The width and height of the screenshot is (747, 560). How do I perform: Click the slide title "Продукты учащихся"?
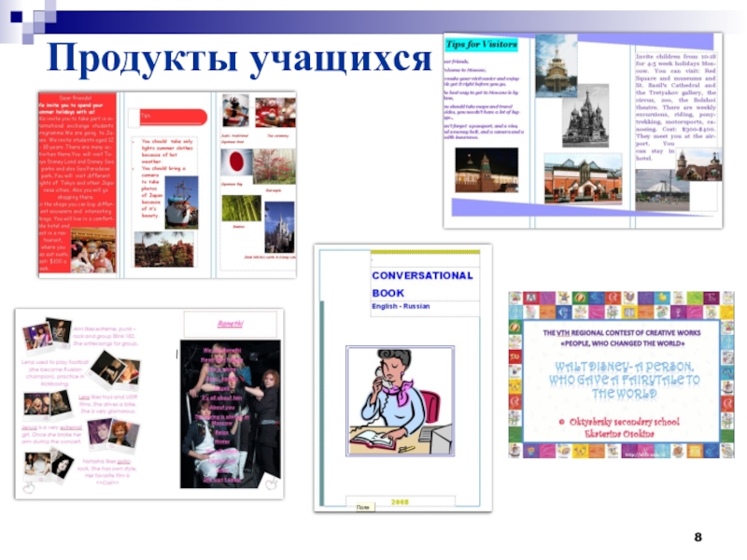(x=239, y=58)
